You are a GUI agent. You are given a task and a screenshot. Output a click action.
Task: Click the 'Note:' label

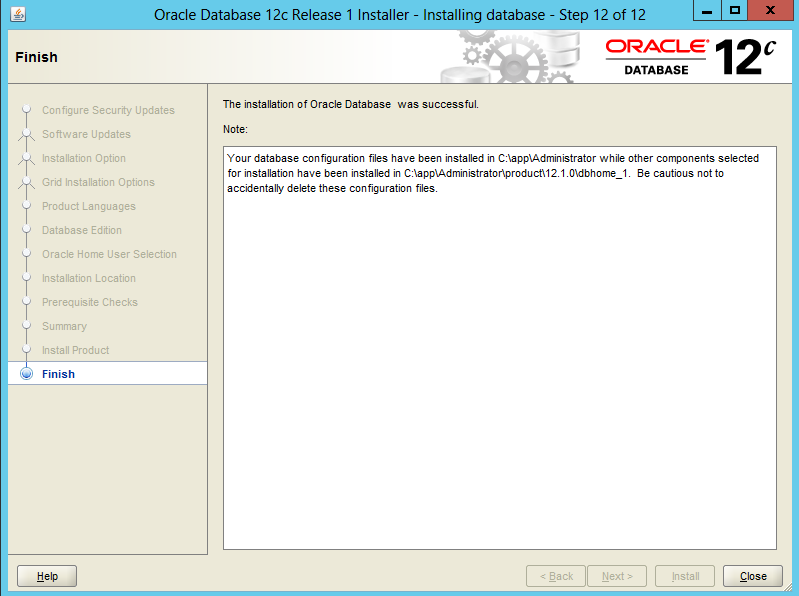[x=235, y=129]
